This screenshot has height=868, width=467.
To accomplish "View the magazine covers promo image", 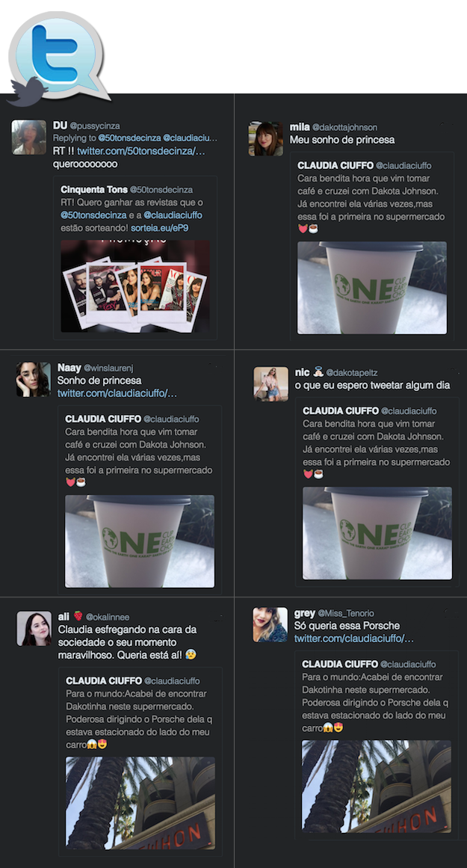I will click(135, 286).
